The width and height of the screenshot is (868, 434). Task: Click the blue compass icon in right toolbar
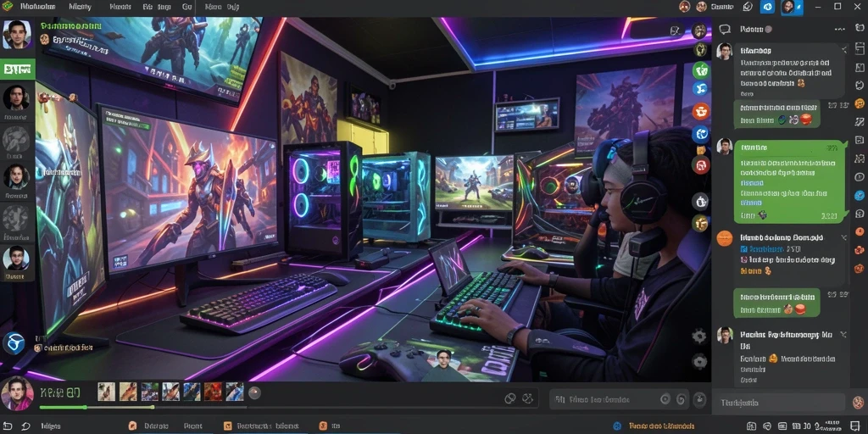860,196
